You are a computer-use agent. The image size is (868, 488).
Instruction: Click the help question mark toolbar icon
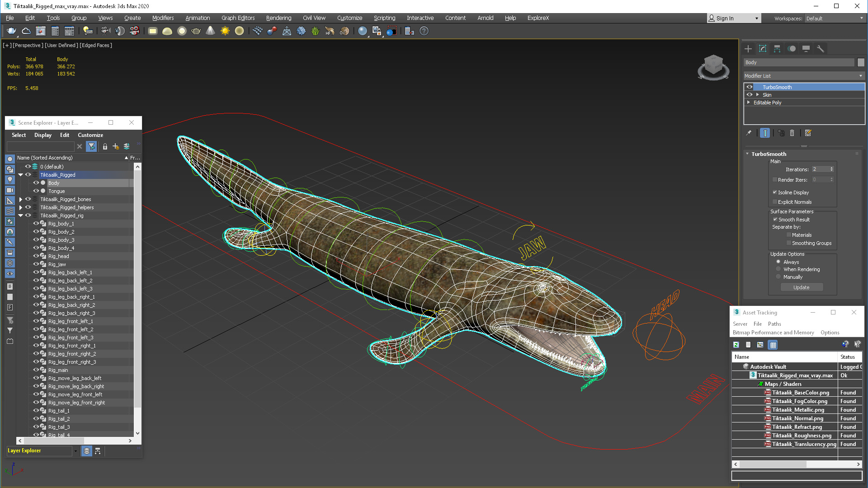424,31
